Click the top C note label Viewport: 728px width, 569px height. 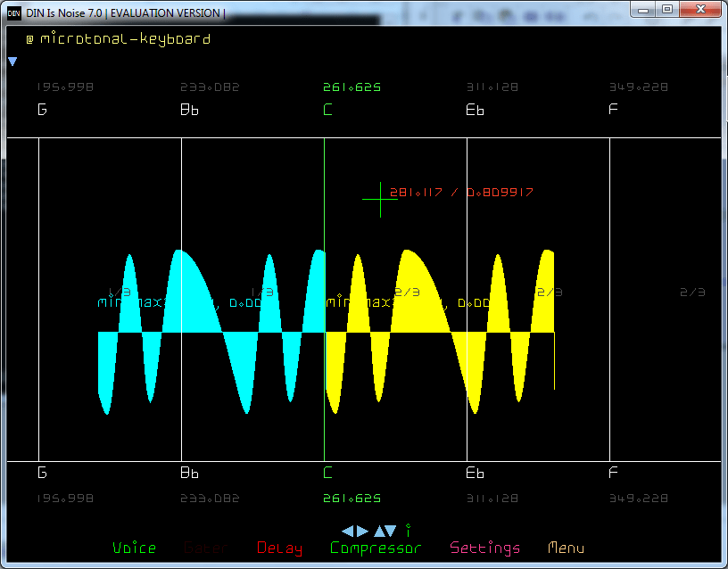click(327, 111)
